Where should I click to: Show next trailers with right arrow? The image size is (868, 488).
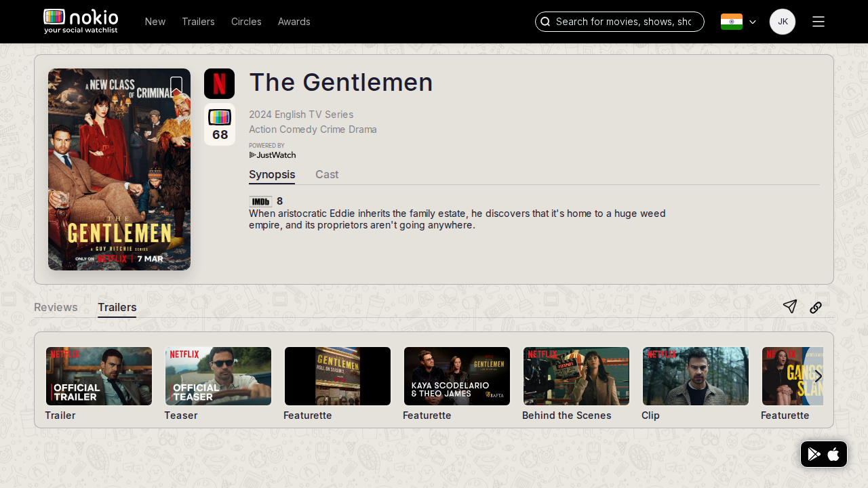pos(818,376)
